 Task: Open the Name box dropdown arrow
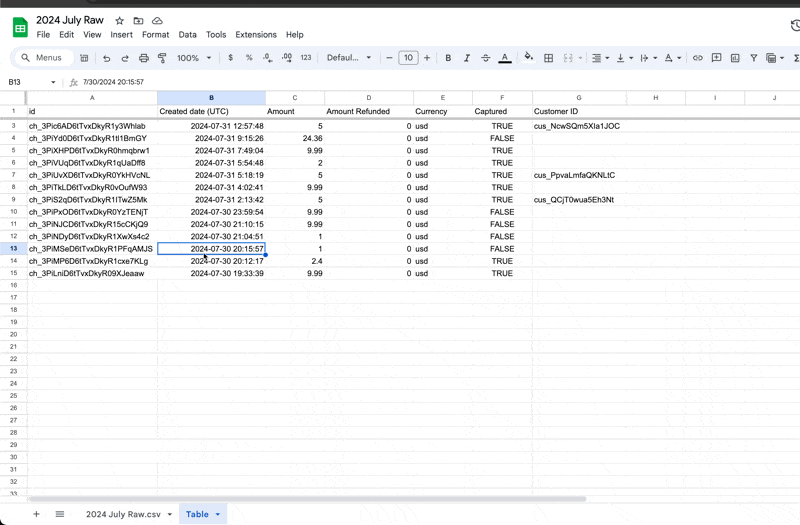53,82
